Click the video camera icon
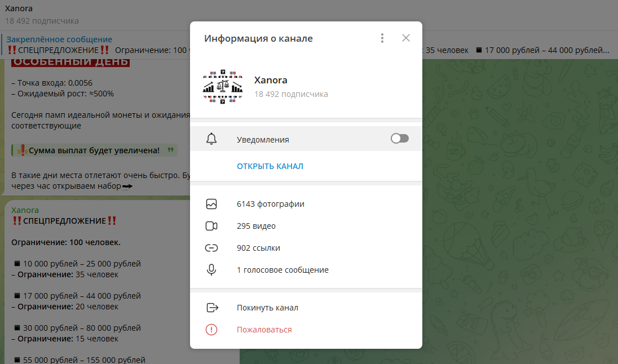This screenshot has width=618, height=364. tap(211, 226)
